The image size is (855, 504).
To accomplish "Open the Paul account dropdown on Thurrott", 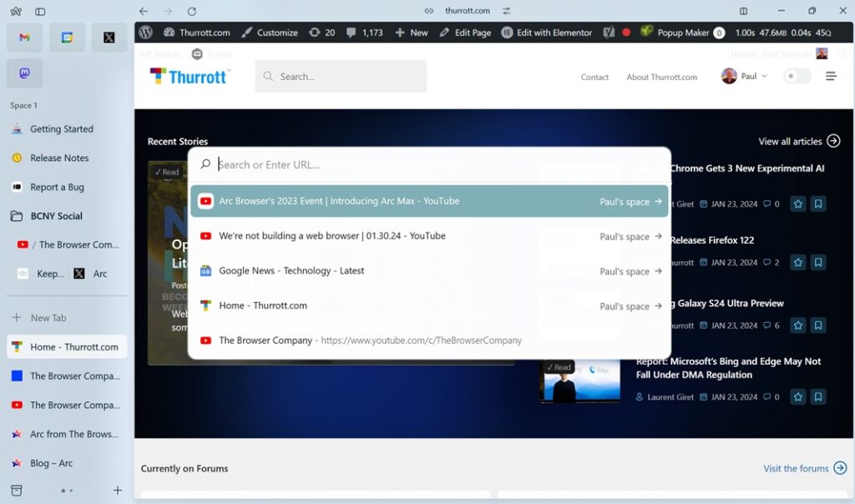I will tap(744, 75).
